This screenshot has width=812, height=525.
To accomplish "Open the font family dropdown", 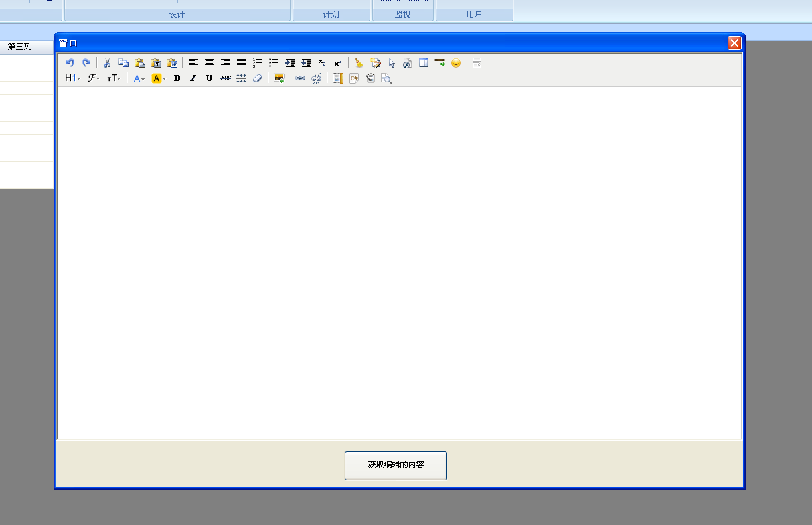I will [94, 78].
